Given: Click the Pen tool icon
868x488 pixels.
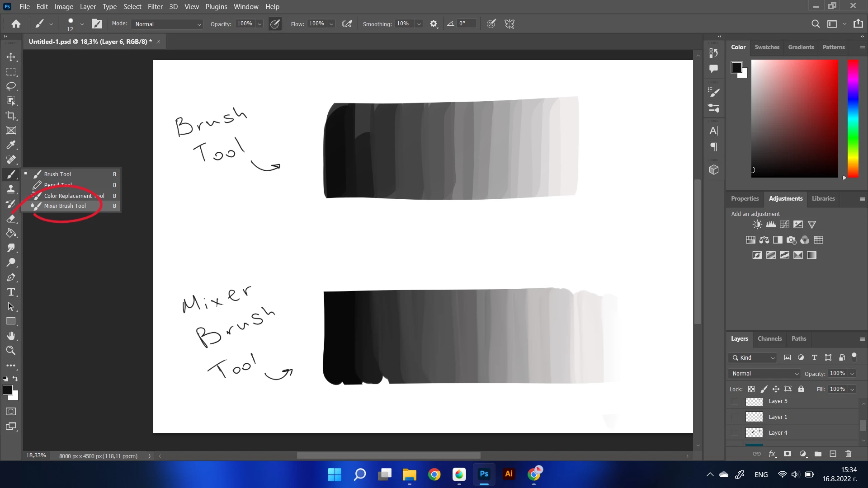Looking at the screenshot, I should [x=11, y=277].
